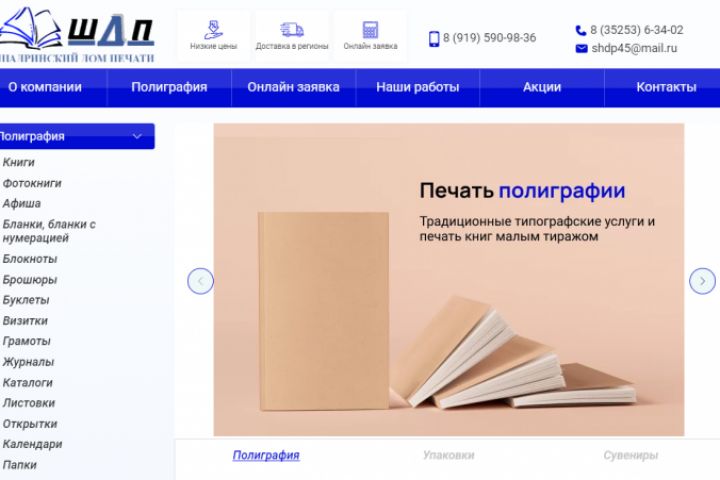Go to previous slide with left arrow
The width and height of the screenshot is (720, 480).
click(201, 281)
